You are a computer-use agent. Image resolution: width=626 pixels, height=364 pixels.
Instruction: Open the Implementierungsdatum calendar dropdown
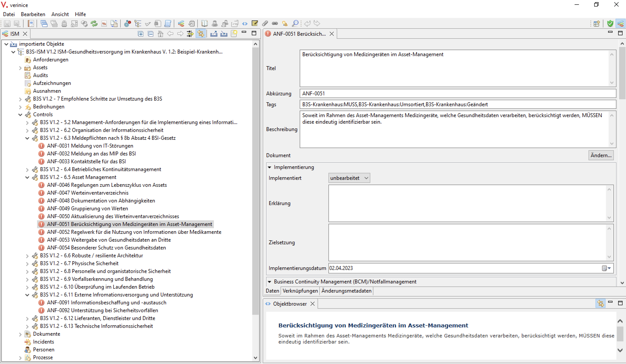606,268
